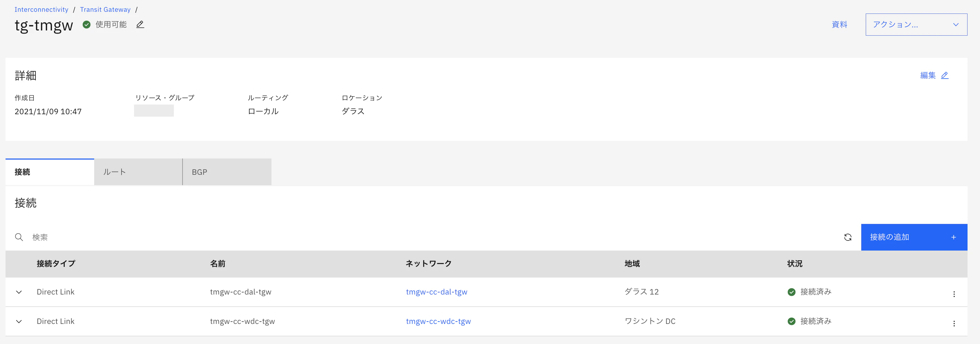Switch to the ルート tab
This screenshot has width=980, height=344.
point(138,172)
